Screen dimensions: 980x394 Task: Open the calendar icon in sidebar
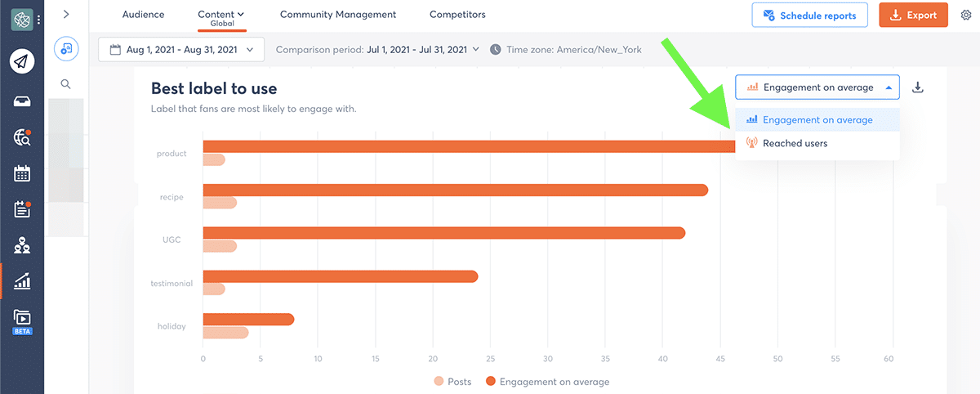click(22, 173)
